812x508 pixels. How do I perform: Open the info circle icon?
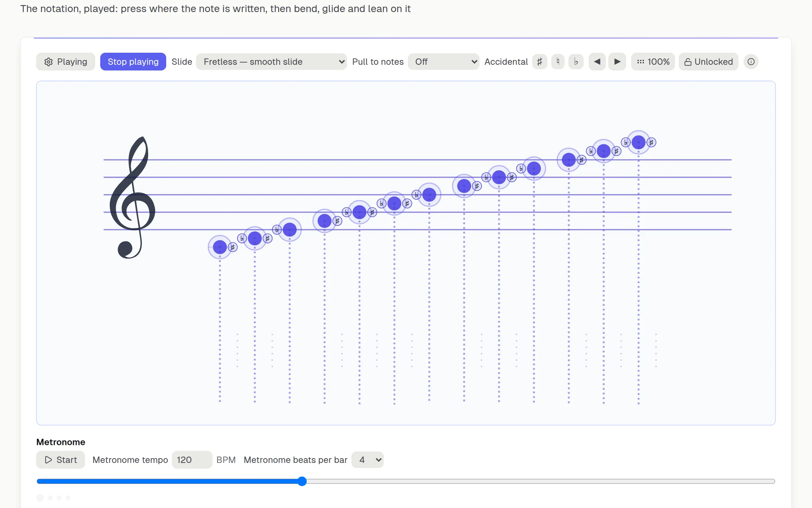coord(751,62)
